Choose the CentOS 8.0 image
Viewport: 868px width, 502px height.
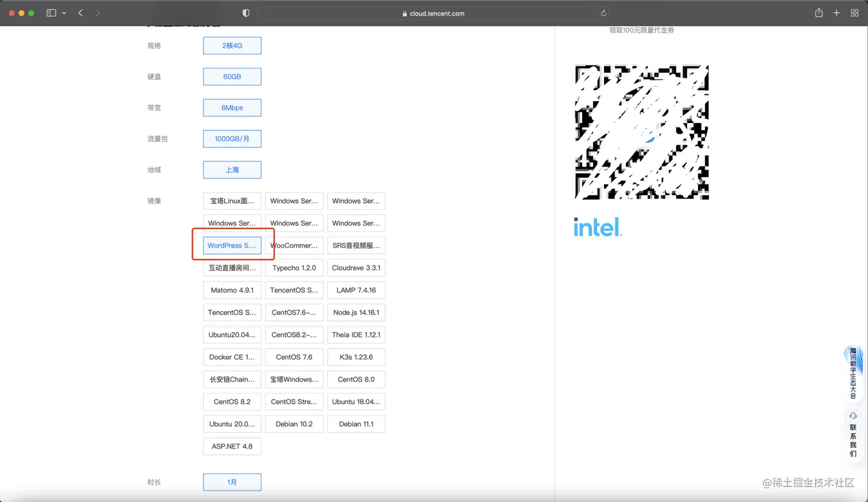pos(356,379)
